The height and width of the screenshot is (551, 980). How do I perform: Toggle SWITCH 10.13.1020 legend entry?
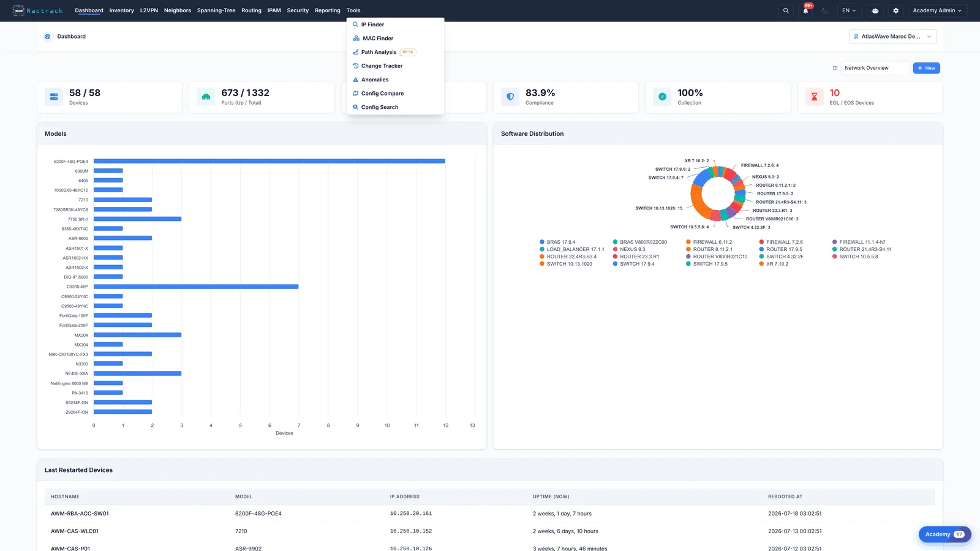point(566,264)
